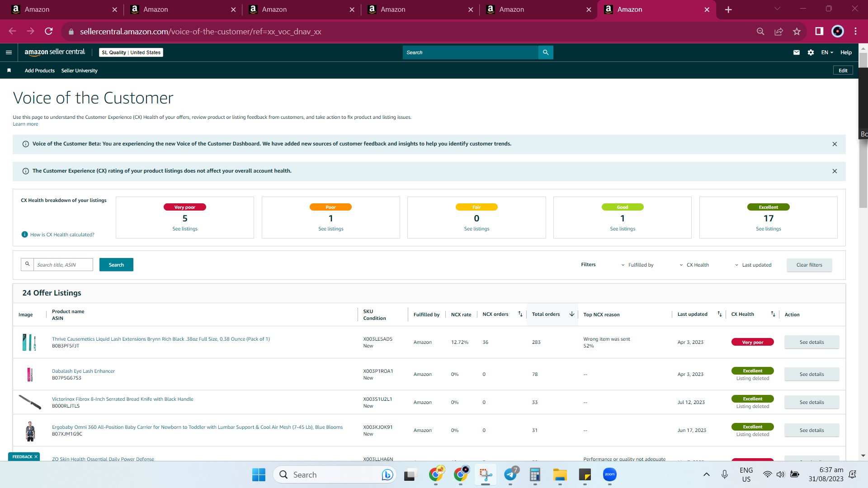This screenshot has width=868, height=488.
Task: Open File Explorer from the taskbar
Action: (x=560, y=474)
